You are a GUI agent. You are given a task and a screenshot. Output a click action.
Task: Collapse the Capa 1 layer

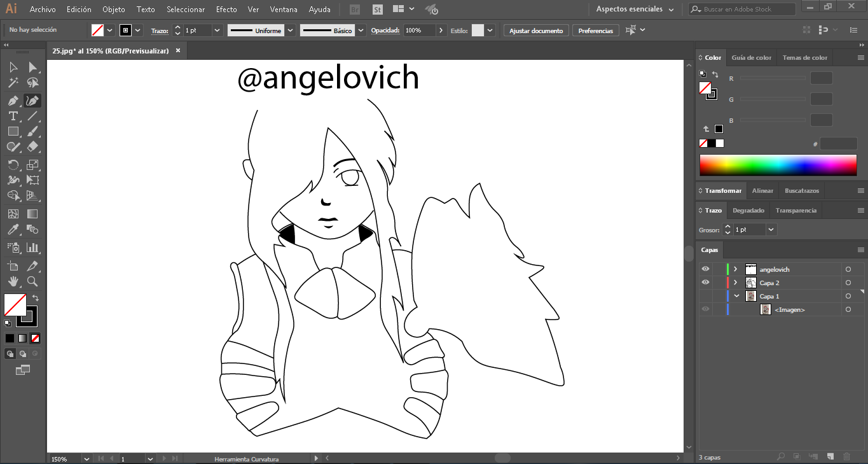736,296
